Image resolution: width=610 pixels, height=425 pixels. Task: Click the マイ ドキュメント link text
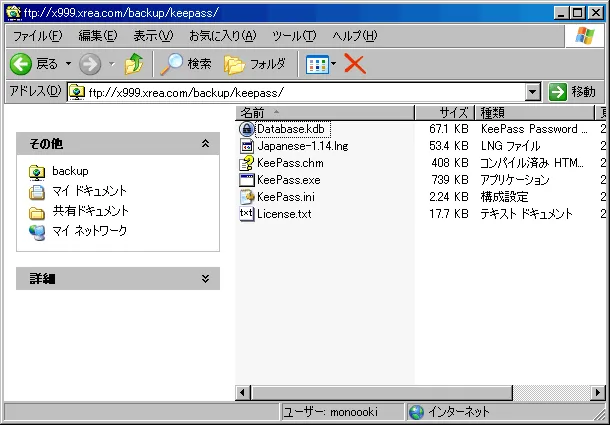pos(89,191)
